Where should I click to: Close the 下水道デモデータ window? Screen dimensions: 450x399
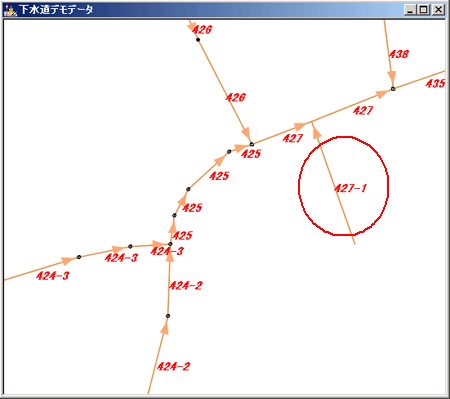(438, 10)
